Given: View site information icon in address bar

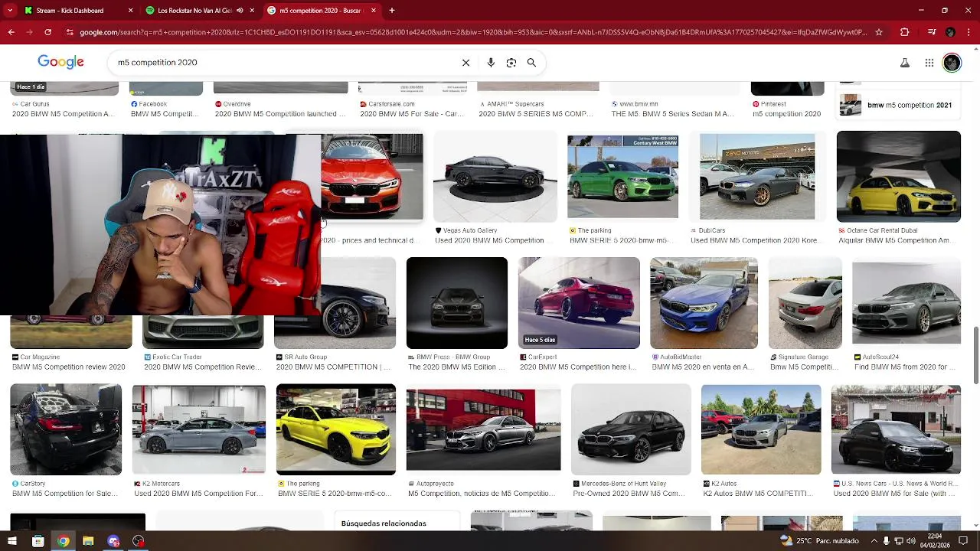Looking at the screenshot, I should (x=70, y=32).
